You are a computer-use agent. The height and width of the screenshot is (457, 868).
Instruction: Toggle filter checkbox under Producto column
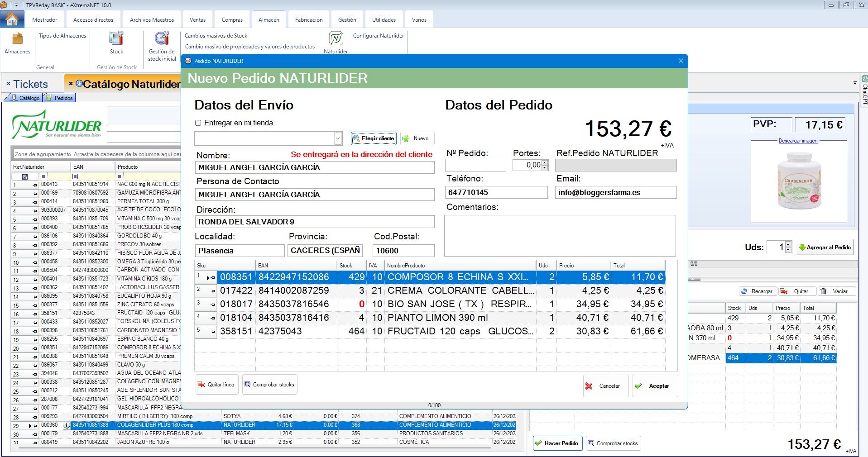coord(120,176)
